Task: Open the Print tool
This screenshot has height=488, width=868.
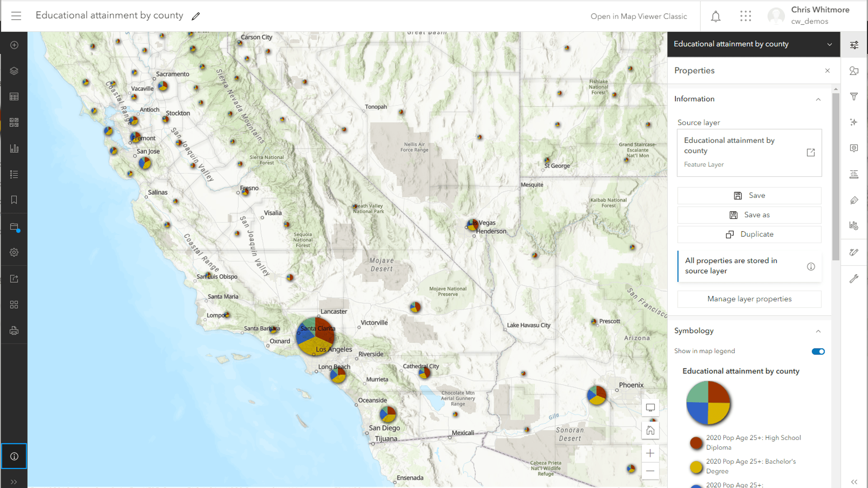Action: coord(14,330)
